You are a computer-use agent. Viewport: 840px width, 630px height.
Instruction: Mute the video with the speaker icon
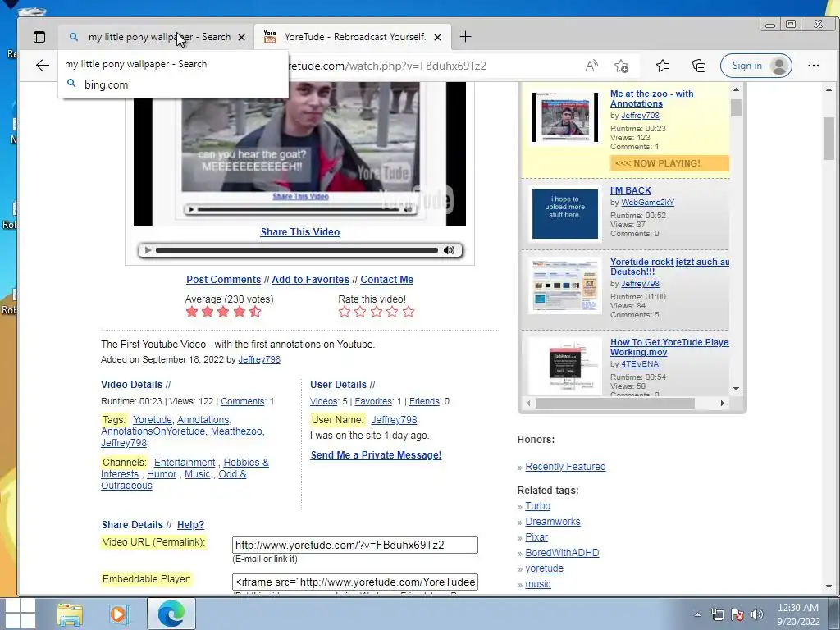click(449, 250)
